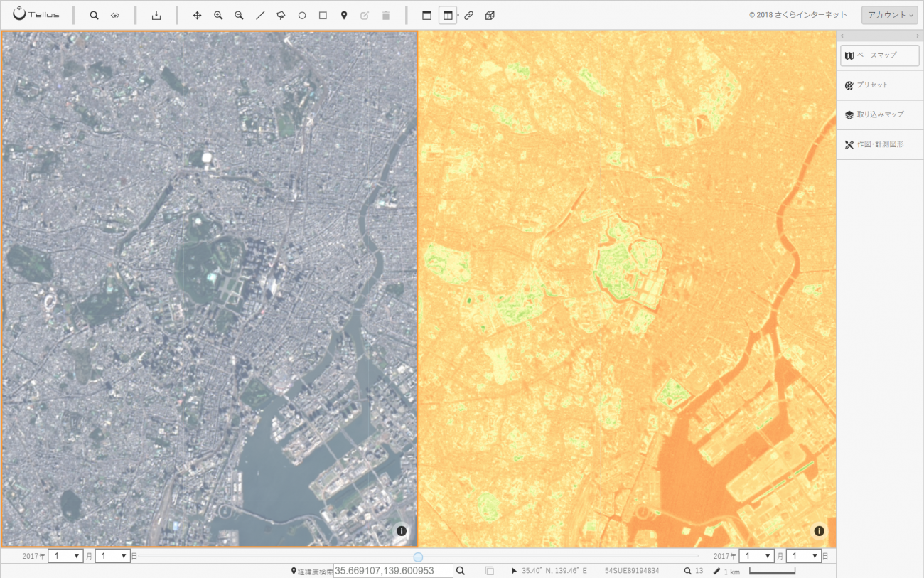Toggle the link-maps chain icon
The image size is (924, 578).
(x=468, y=15)
